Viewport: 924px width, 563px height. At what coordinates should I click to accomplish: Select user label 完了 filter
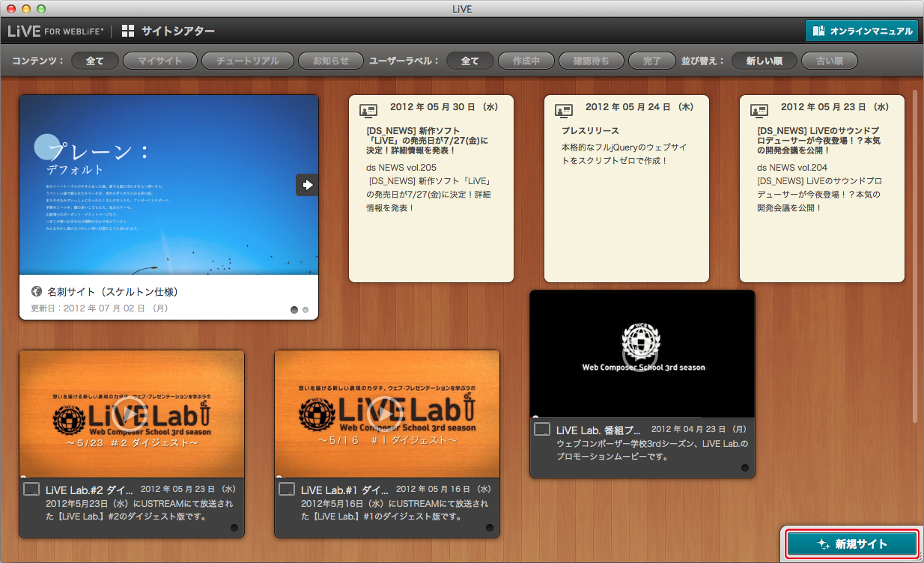click(x=651, y=61)
